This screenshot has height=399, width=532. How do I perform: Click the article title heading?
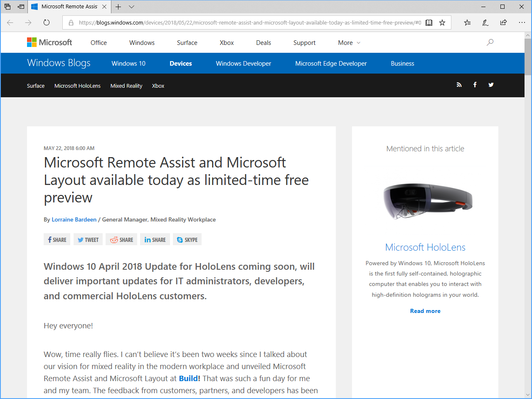[176, 180]
